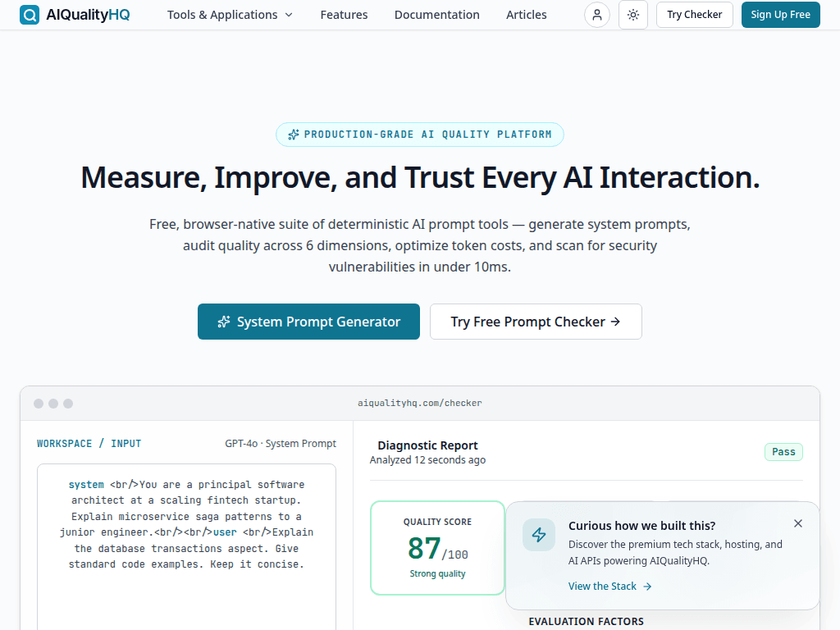Click the GPT-4o · System Prompt label
The image size is (840, 630).
(281, 444)
